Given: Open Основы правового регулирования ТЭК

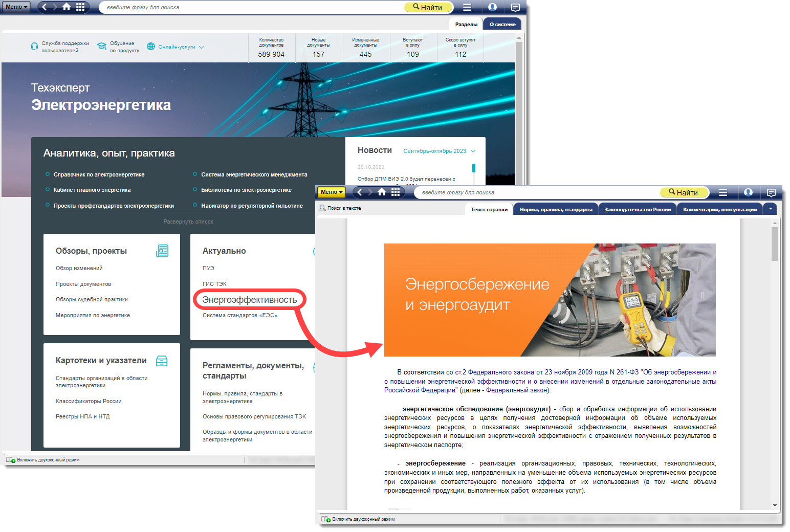Looking at the screenshot, I should click(254, 416).
